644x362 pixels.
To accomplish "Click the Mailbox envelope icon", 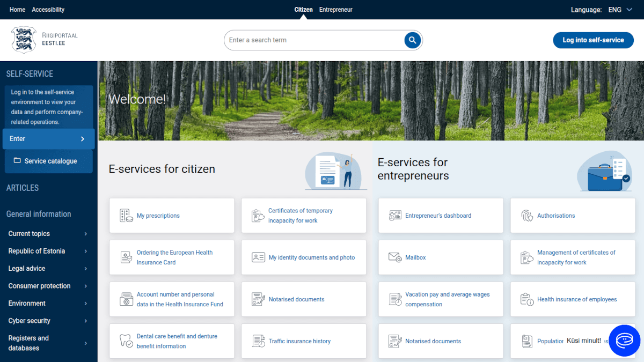I will pyautogui.click(x=395, y=257).
